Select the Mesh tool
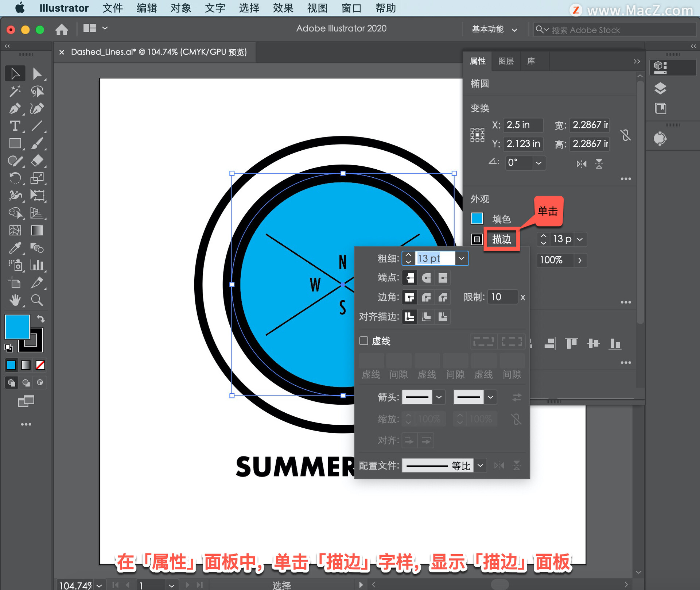Viewport: 700px width, 590px height. 15,230
